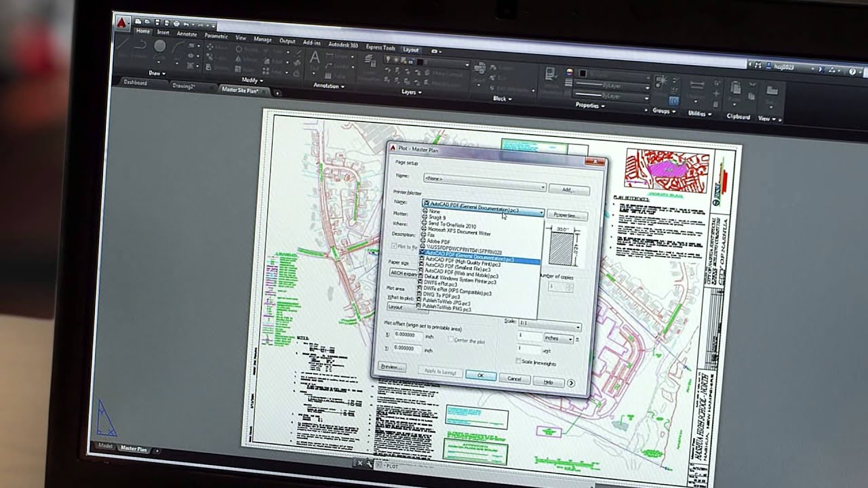The height and width of the screenshot is (488, 868).
Task: Click the Help question mark icon
Action: (851, 70)
